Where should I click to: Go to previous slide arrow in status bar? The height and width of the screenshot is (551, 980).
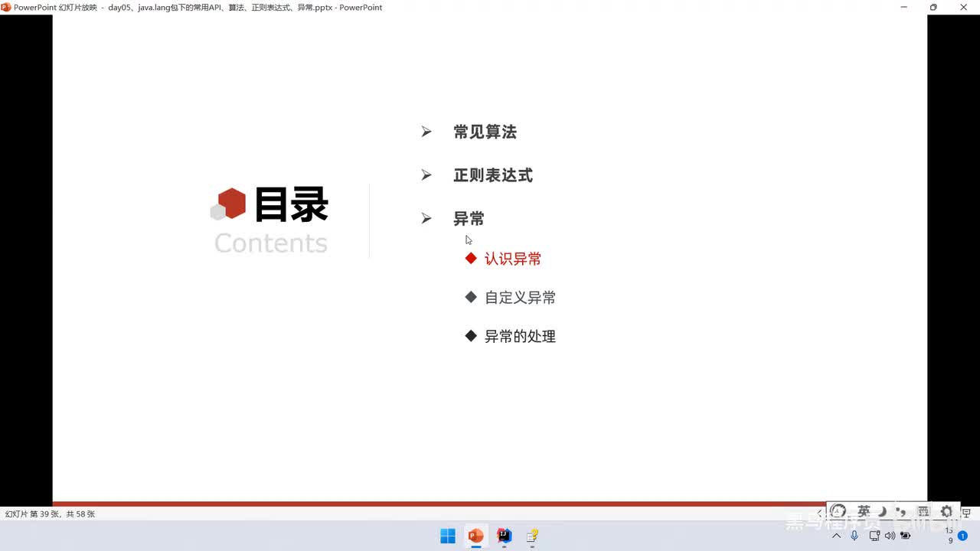[819, 513]
